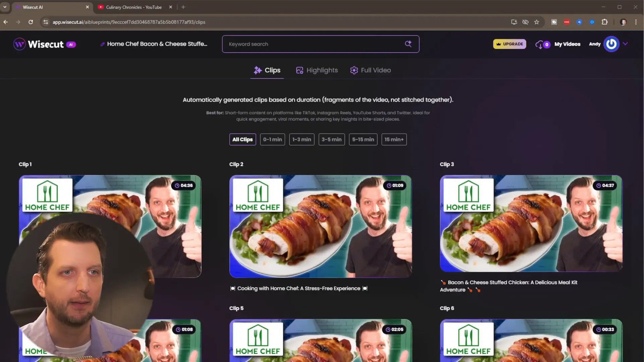This screenshot has height=362, width=644.
Task: Open the Clip 6 thumbnail
Action: (531, 340)
